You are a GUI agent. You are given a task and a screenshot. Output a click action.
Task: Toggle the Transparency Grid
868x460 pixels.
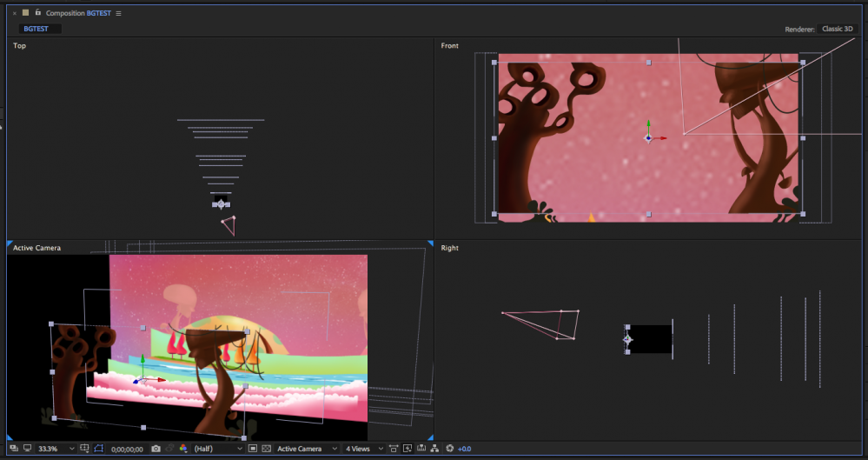click(265, 449)
